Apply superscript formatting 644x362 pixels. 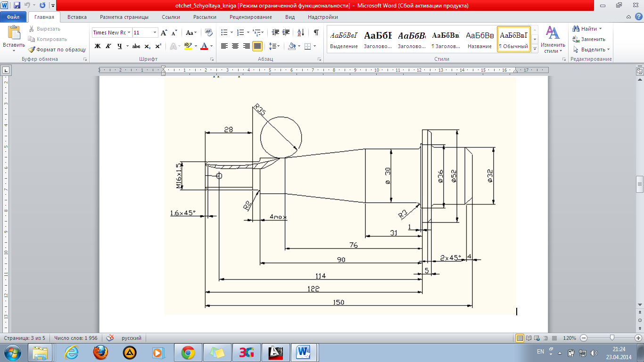point(158,46)
